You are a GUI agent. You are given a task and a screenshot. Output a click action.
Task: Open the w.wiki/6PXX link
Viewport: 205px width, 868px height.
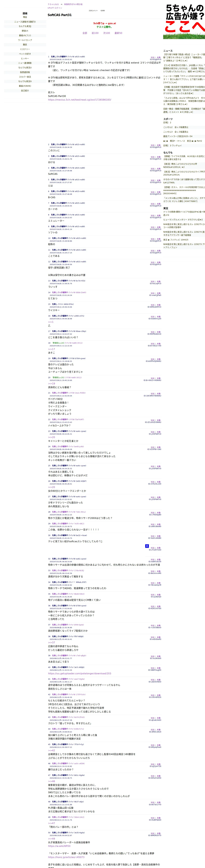59,846
